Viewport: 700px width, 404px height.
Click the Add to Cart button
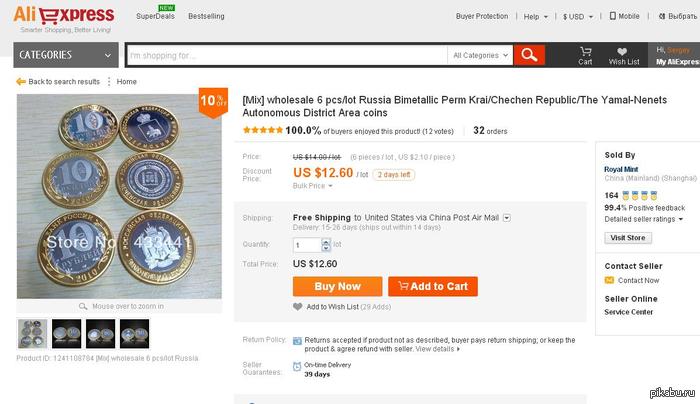433,287
